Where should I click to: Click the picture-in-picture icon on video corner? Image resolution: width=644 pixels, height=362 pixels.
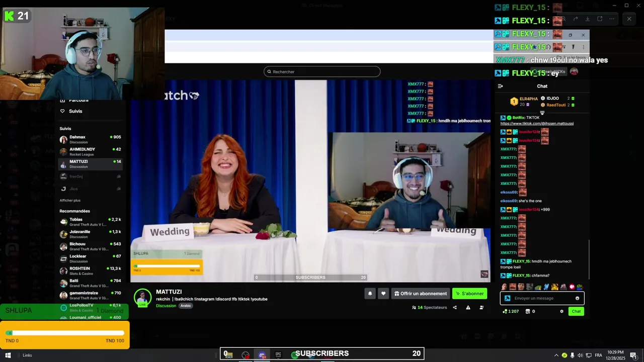tap(484, 274)
